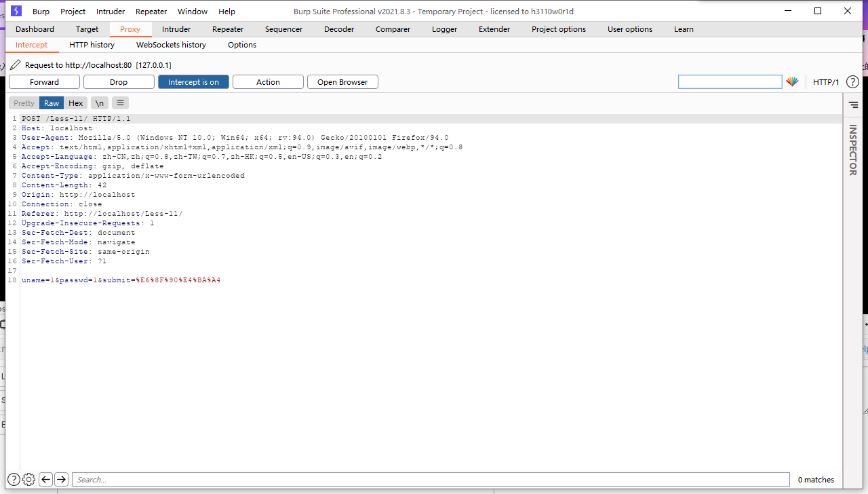The width and height of the screenshot is (868, 494).
Task: Click the Search text field
Action: (431, 480)
